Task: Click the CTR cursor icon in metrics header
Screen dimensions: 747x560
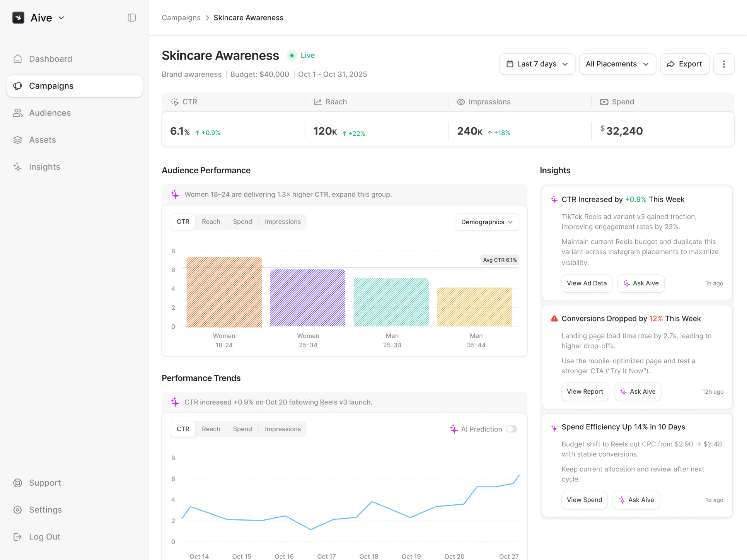Action: click(x=175, y=102)
